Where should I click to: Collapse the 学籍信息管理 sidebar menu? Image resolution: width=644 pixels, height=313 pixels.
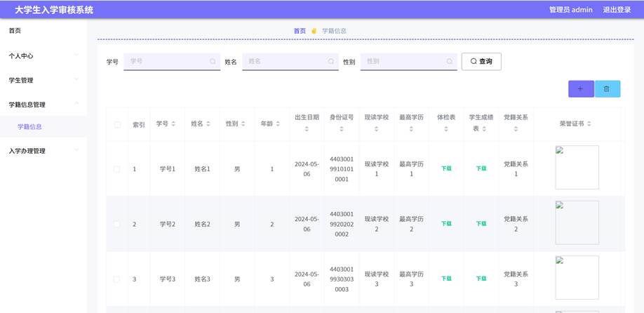tap(43, 105)
